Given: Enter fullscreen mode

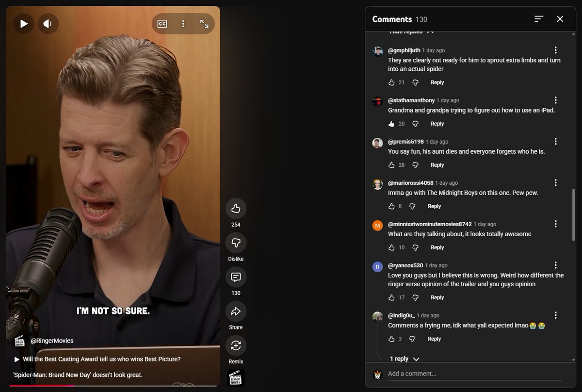Looking at the screenshot, I should (204, 23).
